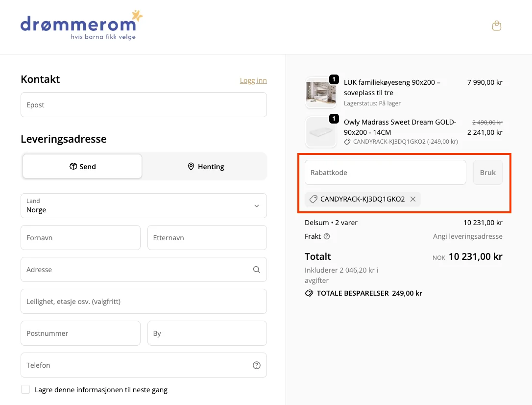
Task: Select the Henting pickup tab
Action: coord(206,166)
